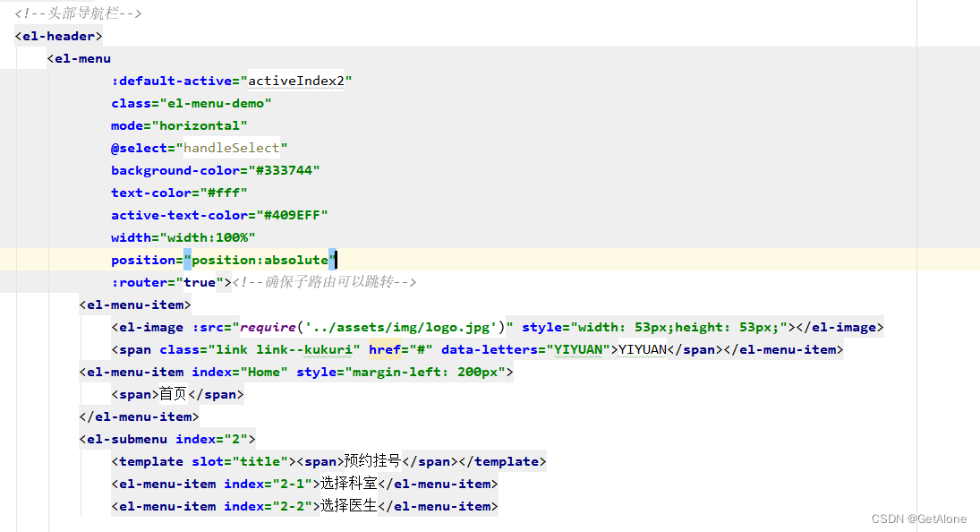Click the el-image style width/height value
The height and width of the screenshot is (532, 980).
tap(678, 328)
